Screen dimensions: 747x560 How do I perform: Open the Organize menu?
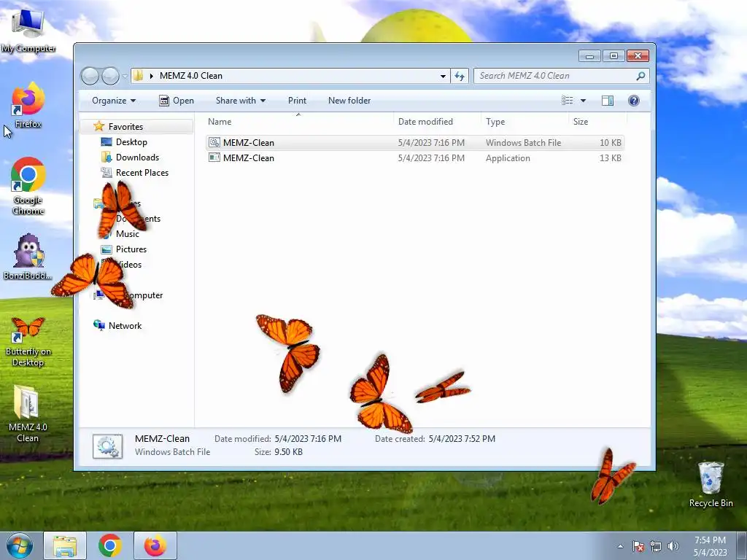pyautogui.click(x=114, y=101)
